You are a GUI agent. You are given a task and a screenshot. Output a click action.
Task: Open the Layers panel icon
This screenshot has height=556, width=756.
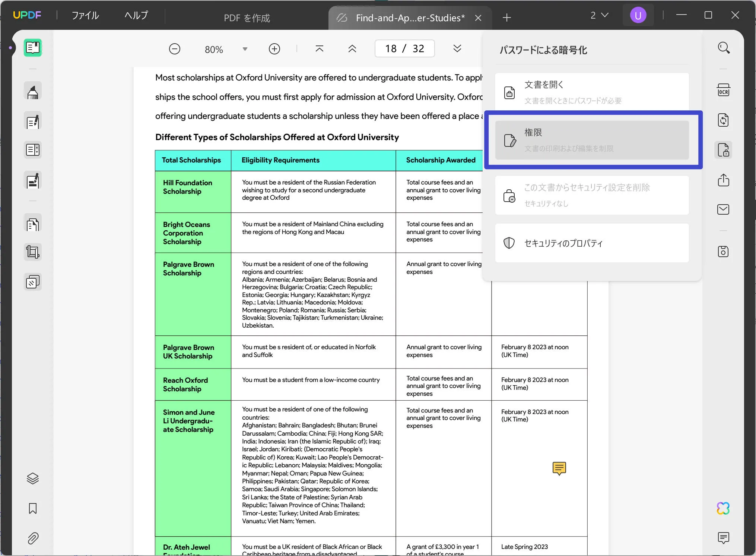click(x=33, y=478)
